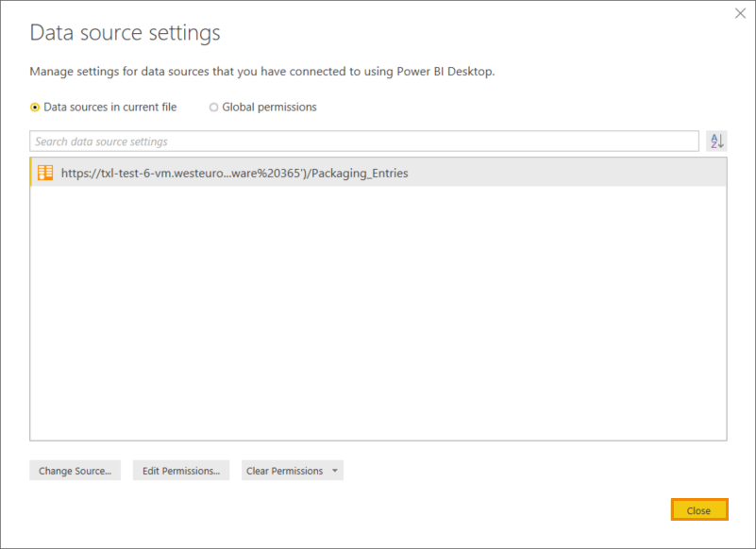Click the 'Data sources in current file' label text
The width and height of the screenshot is (756, 549).
(109, 108)
